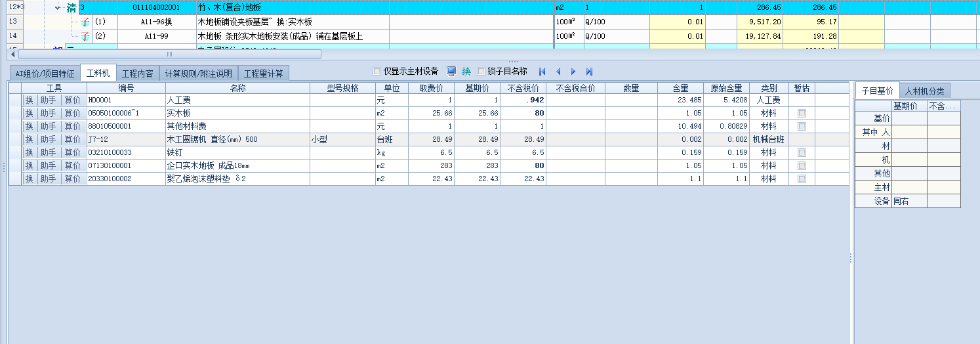Jump to first record navigation arrow
This screenshot has height=344, width=980.
tap(542, 72)
